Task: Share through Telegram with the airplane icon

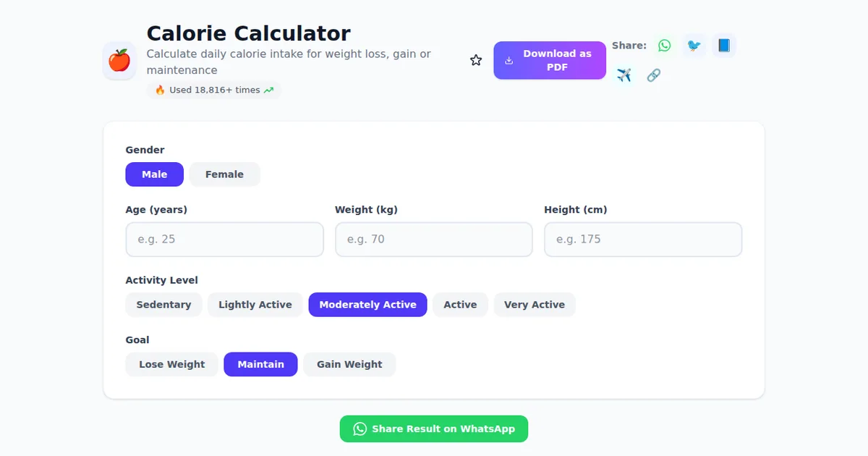Action: coord(624,75)
